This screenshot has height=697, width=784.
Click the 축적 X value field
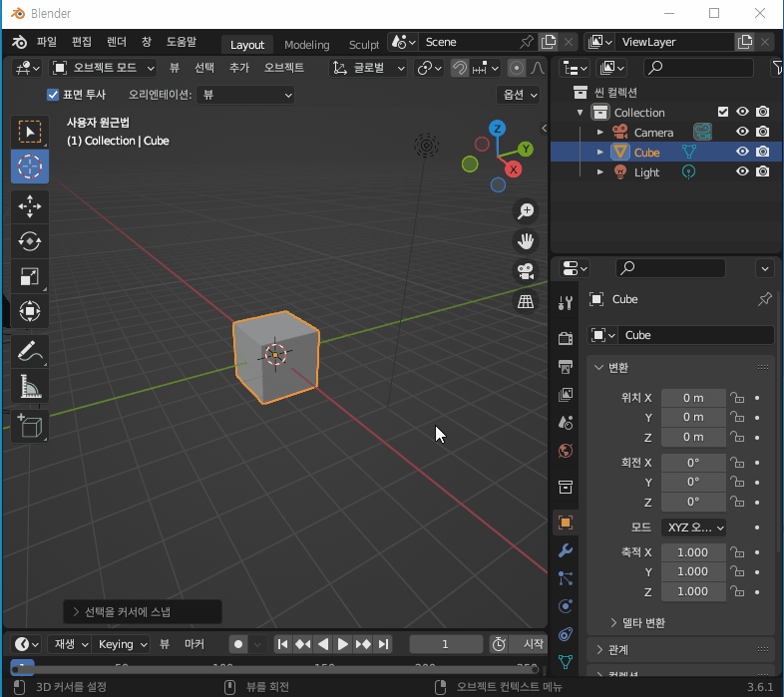pos(693,552)
